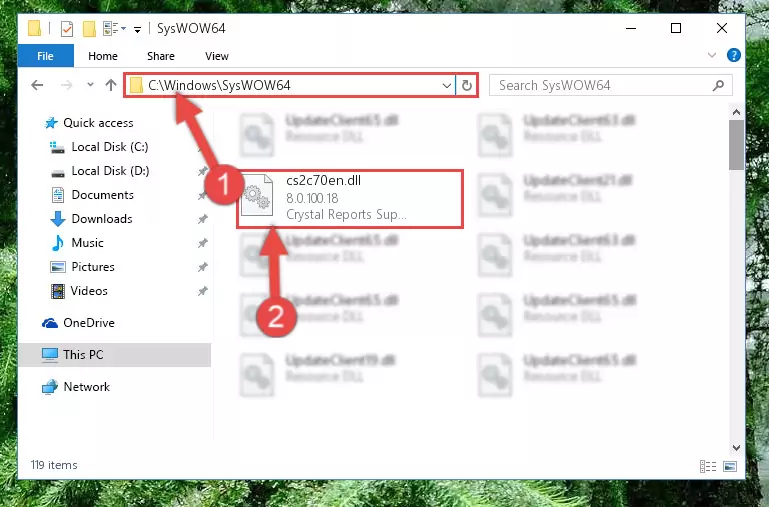This screenshot has width=769, height=507.
Task: Click the address bar path C:\Windows\SysWOW64
Action: [x=219, y=85]
